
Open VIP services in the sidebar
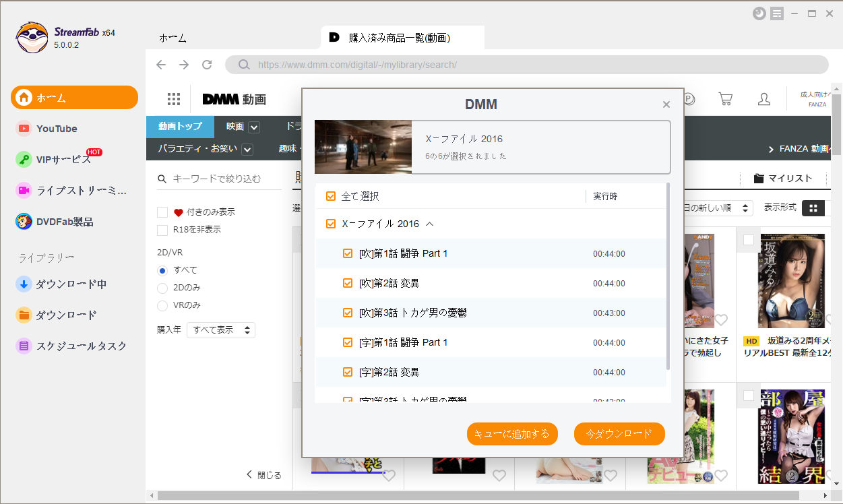pyautogui.click(x=63, y=160)
